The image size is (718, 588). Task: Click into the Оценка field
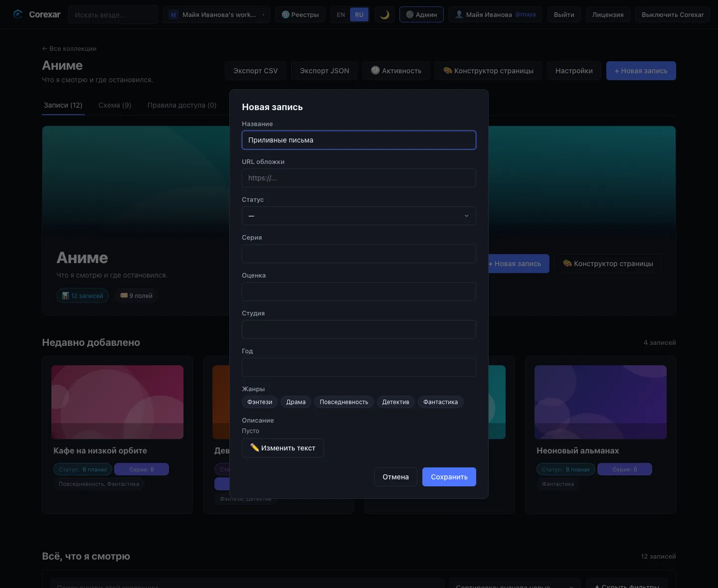(x=359, y=292)
